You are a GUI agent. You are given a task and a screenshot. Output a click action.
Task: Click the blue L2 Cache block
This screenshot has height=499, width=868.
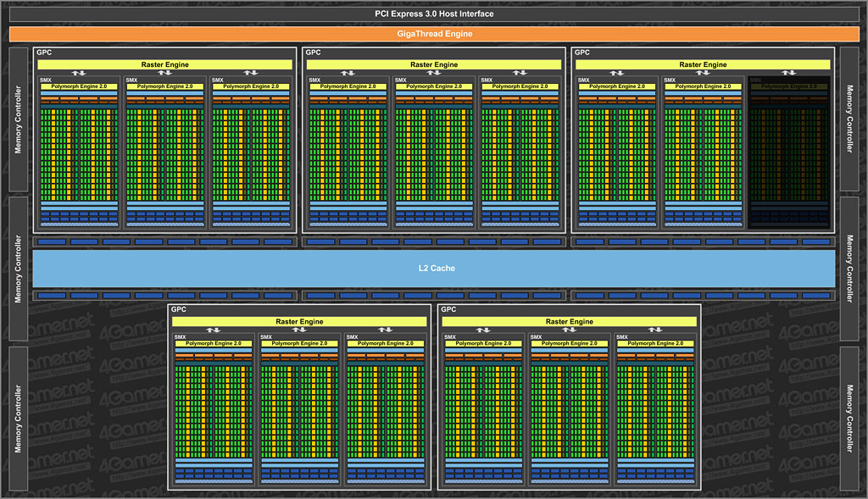434,268
